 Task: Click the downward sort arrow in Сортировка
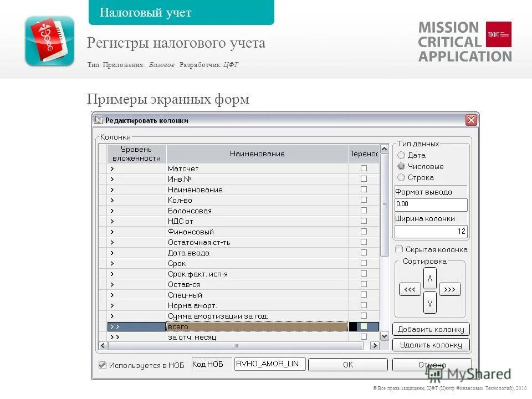coord(430,303)
